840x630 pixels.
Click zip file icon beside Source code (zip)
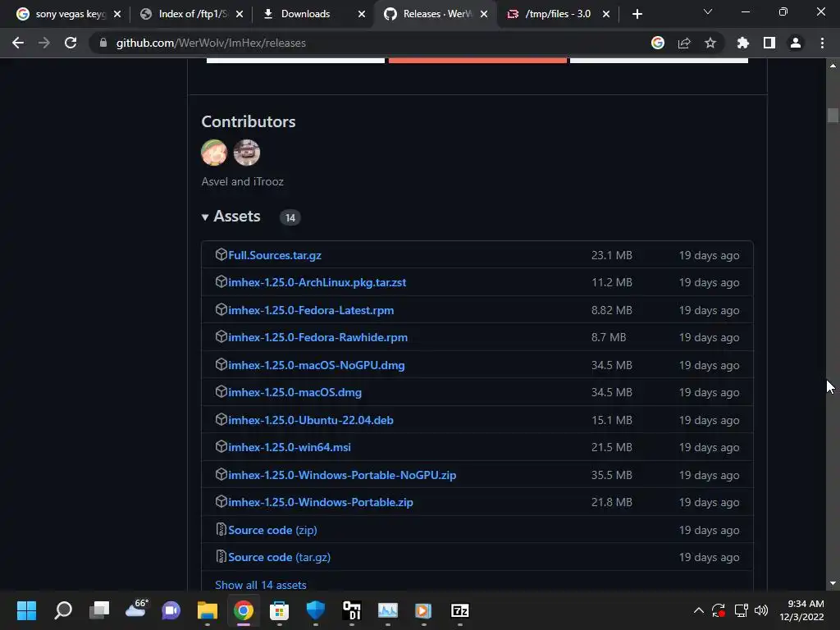tap(221, 529)
